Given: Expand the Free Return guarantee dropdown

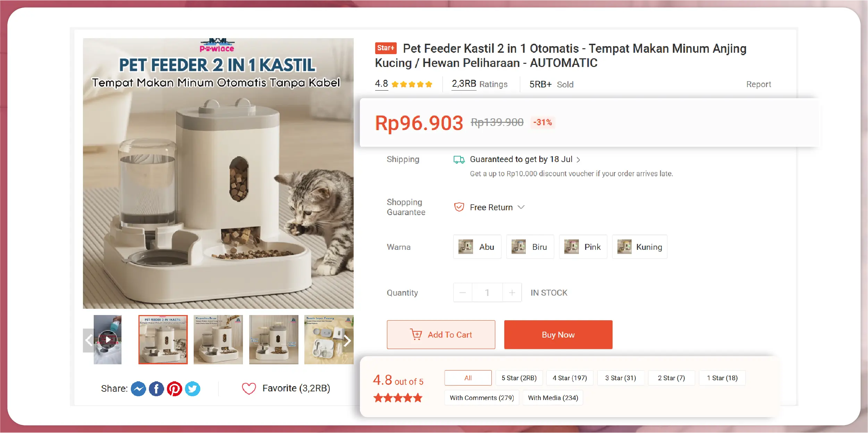Looking at the screenshot, I should (x=521, y=207).
